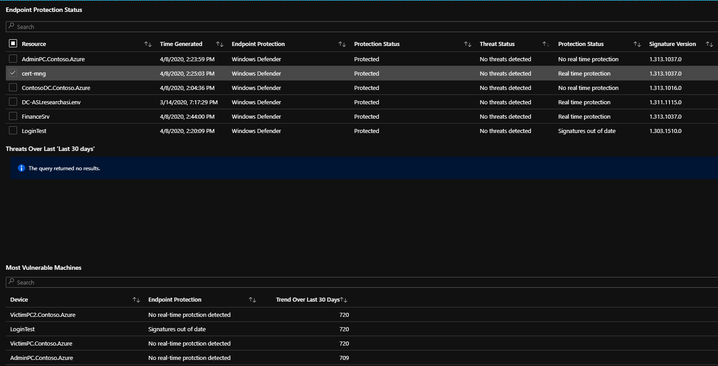Click signature version 1.313.1016.0
This screenshot has width=718, height=366.
(x=665, y=87)
